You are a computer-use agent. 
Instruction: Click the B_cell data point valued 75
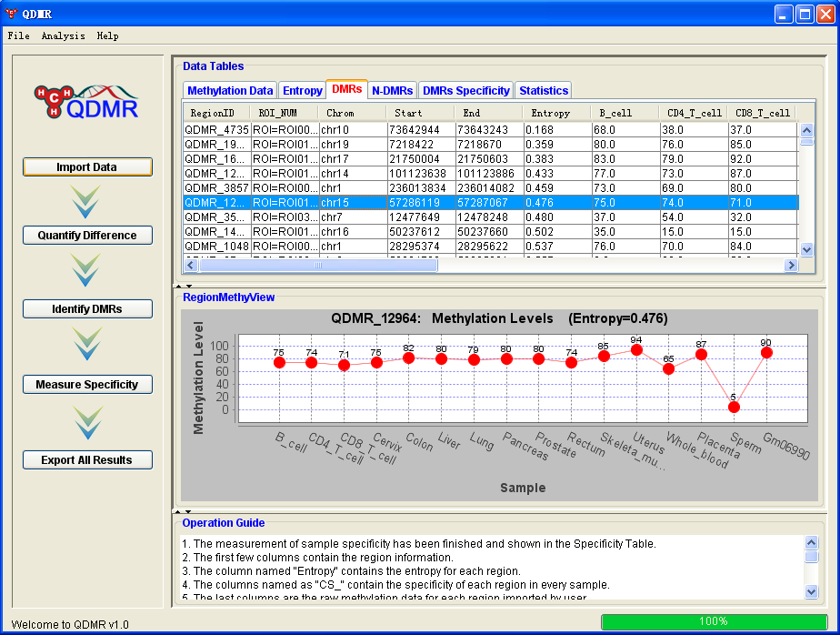[x=279, y=363]
